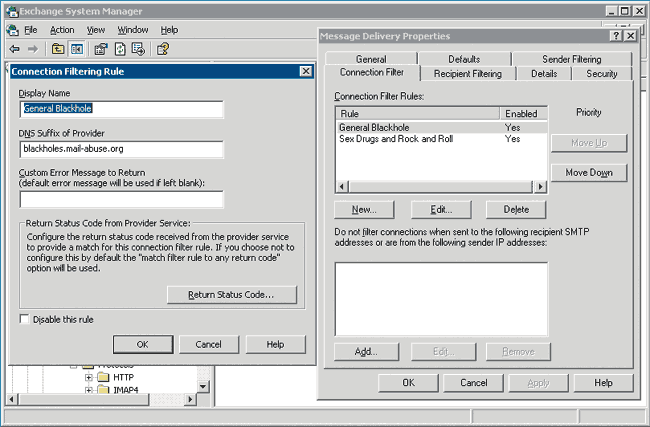
Task: Toggle the Show/Hide Console Tree icon
Action: (76, 48)
